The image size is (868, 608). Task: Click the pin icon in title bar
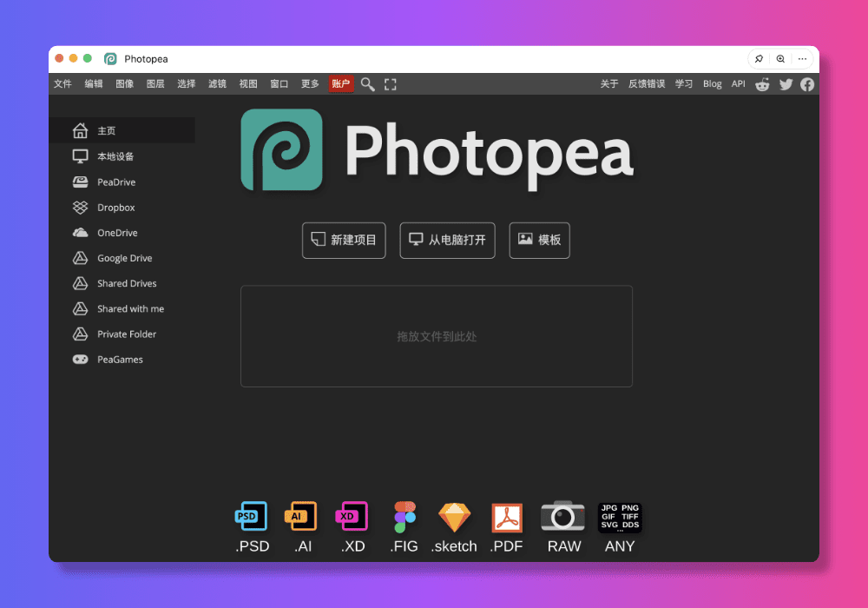pyautogui.click(x=759, y=59)
